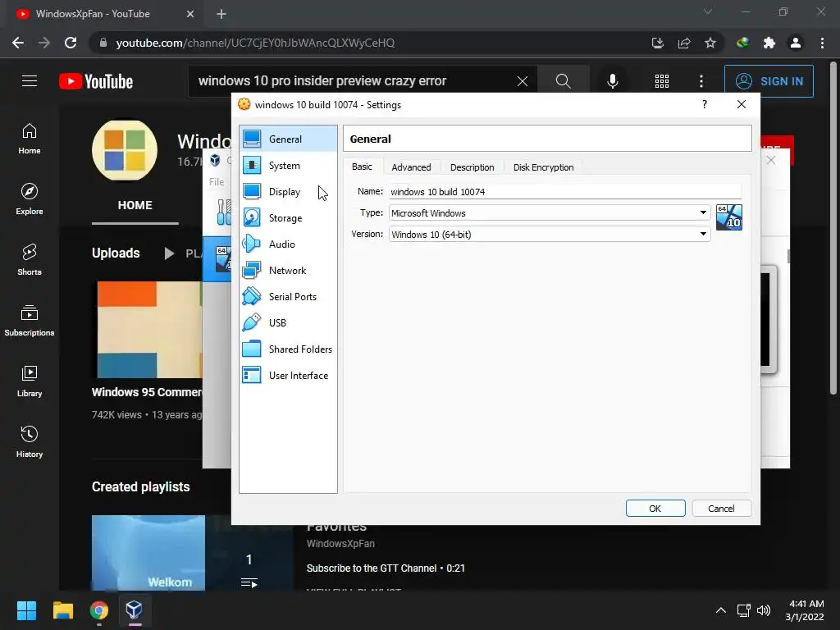
Task: Open WindowsXpFan playlist author link
Action: tap(340, 543)
